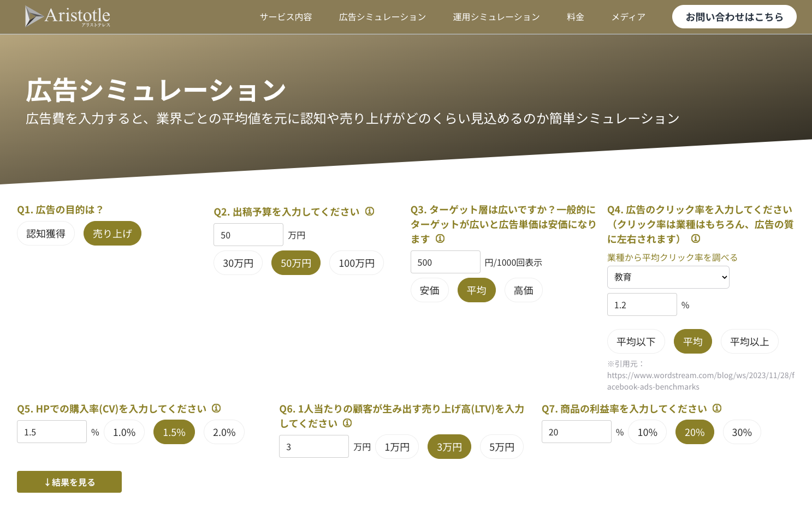
Task: Choose 30% profit margin
Action: tap(742, 432)
